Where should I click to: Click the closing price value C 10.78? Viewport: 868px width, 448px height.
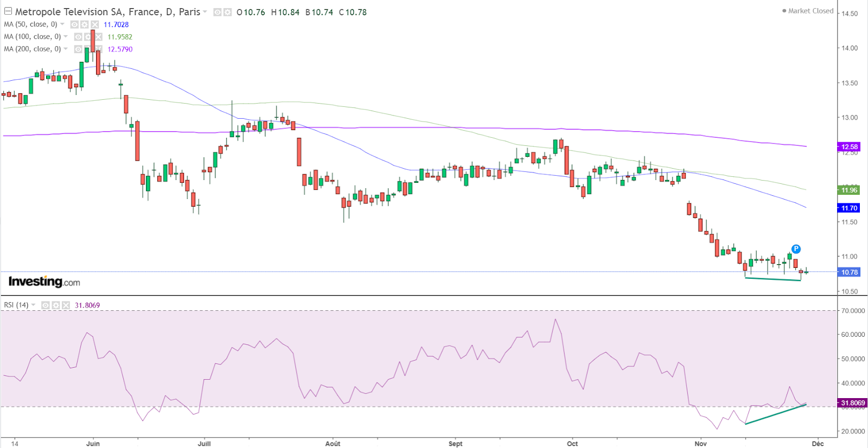click(x=353, y=12)
